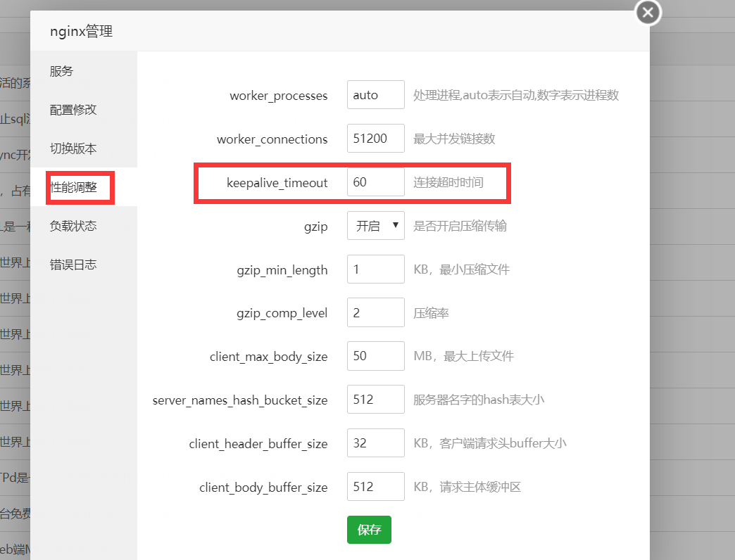Click the 压缩率 description text
Viewport: 735px width, 560px height.
click(x=431, y=313)
